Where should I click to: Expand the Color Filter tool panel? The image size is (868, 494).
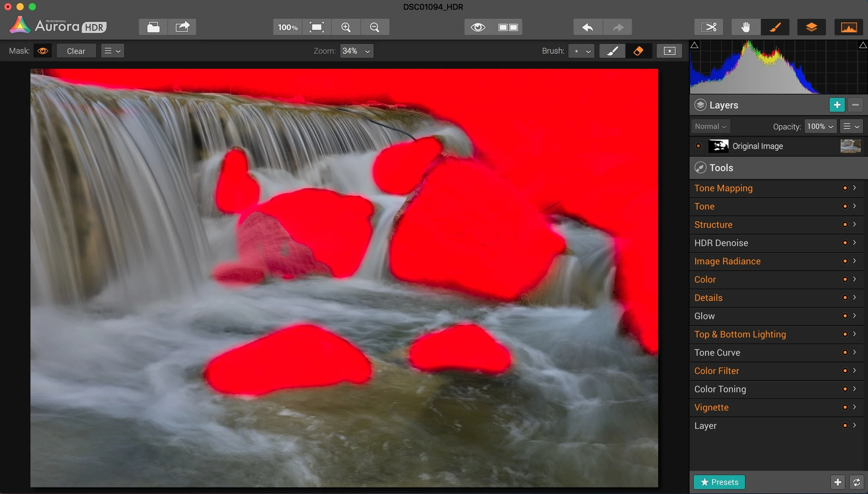click(x=854, y=370)
